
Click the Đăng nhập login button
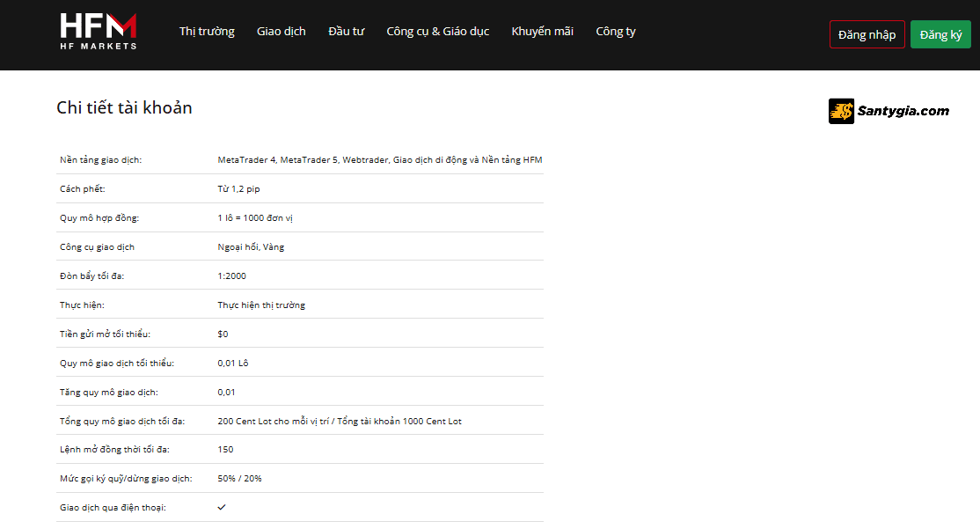[867, 34]
